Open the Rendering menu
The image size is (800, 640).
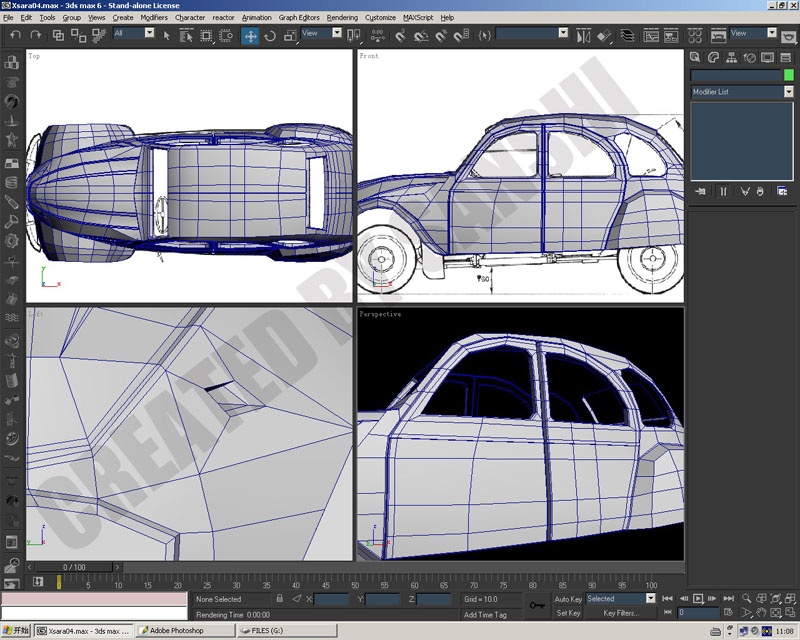click(342, 17)
